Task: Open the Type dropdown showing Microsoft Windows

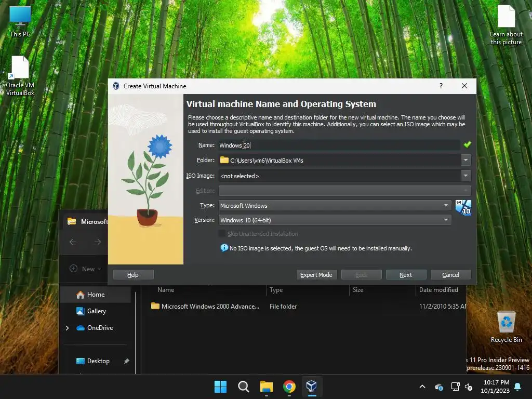Action: point(335,205)
